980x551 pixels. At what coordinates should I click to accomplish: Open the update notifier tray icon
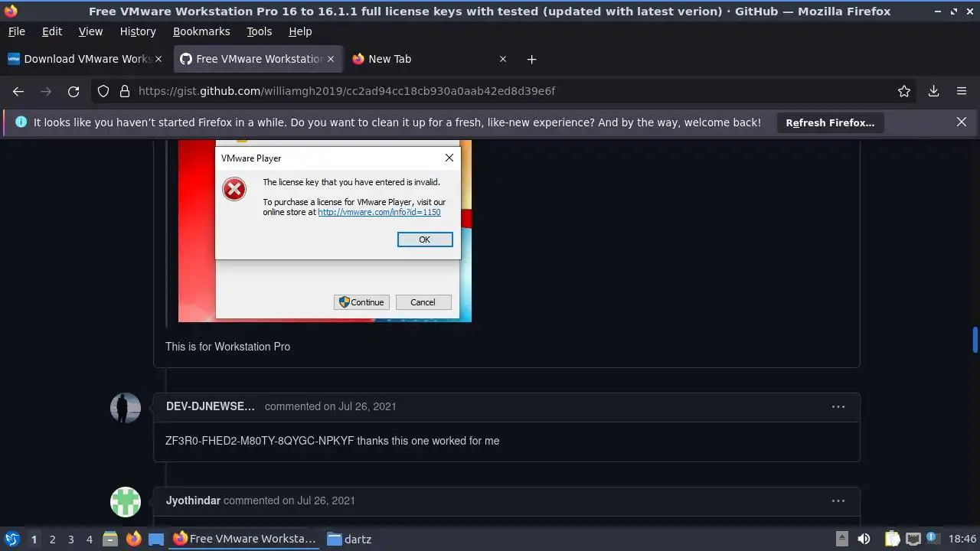tap(933, 539)
